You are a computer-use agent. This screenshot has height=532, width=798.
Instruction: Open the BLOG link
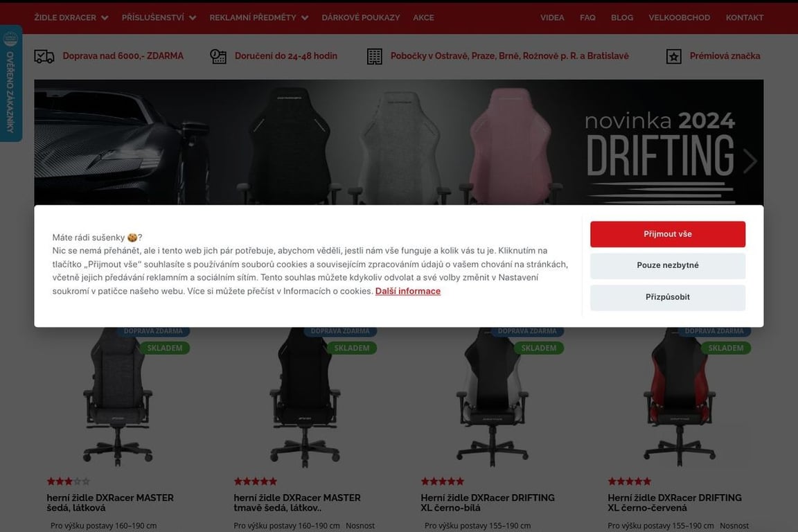click(x=622, y=17)
